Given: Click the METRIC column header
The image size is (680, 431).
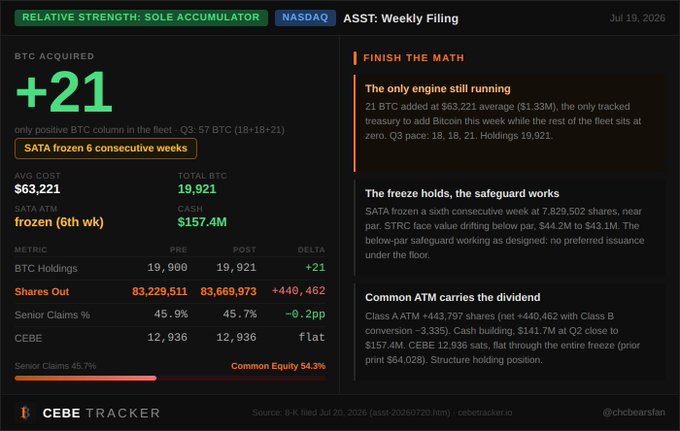Looking at the screenshot, I should [x=31, y=250].
